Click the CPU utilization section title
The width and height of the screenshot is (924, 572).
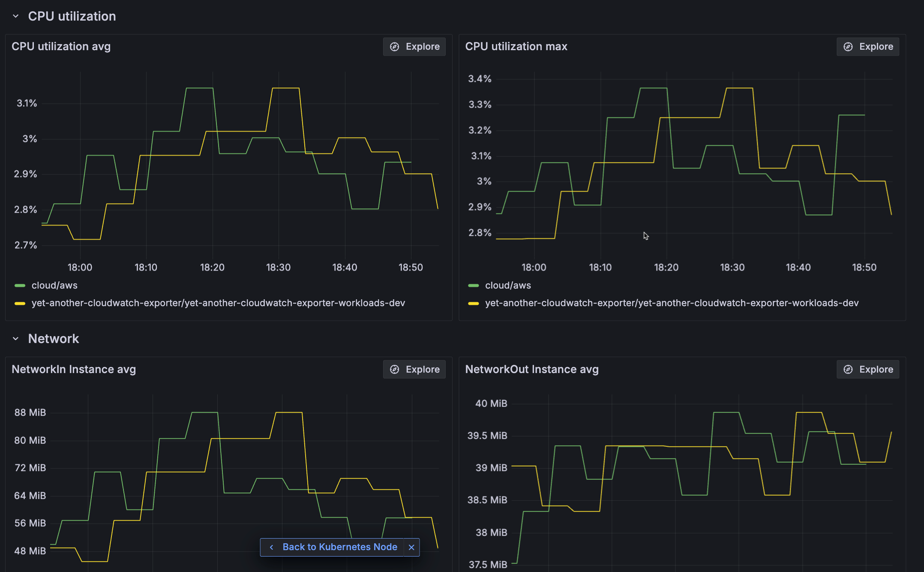pyautogui.click(x=72, y=16)
